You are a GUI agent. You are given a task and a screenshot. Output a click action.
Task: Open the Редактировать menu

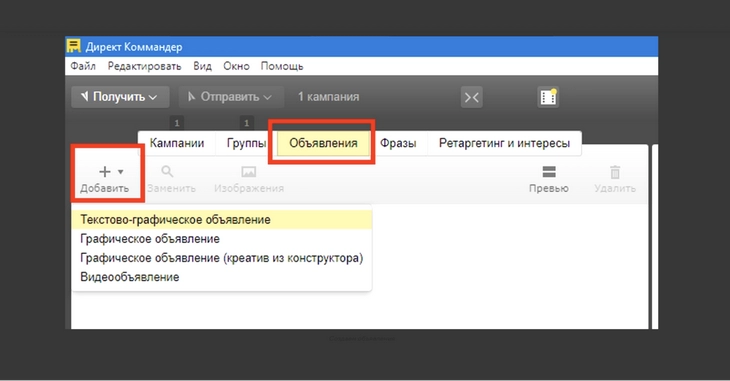coord(144,66)
